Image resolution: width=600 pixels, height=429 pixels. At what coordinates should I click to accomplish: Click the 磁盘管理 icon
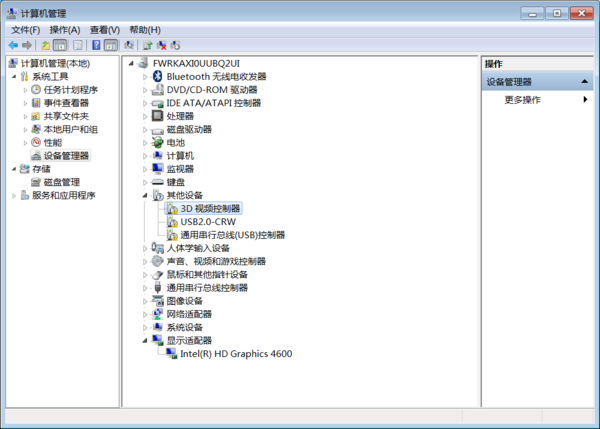point(36,182)
